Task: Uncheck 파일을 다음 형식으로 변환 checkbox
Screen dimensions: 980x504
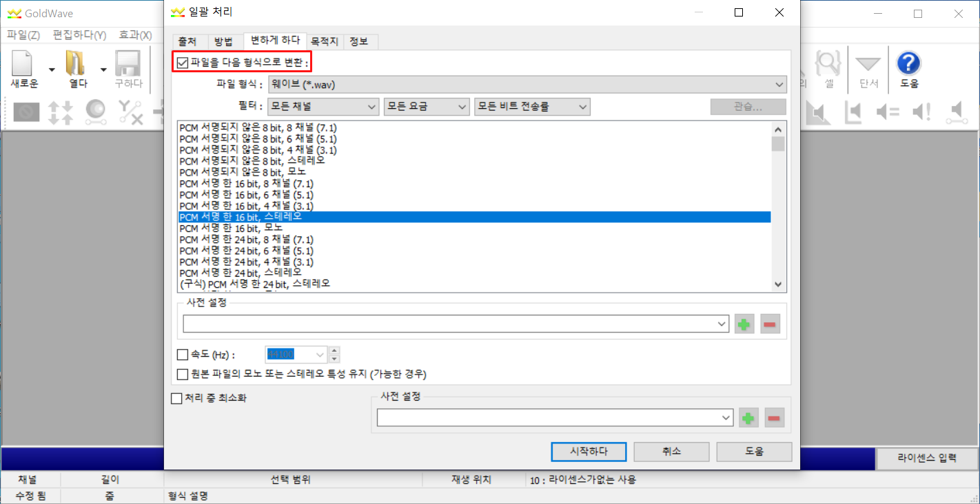Action: [x=183, y=63]
